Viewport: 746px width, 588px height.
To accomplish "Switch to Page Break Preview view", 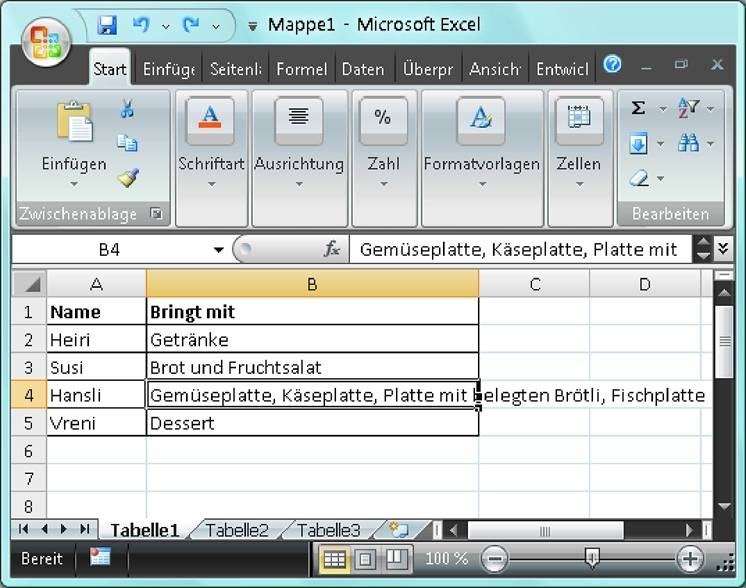I will tap(396, 559).
